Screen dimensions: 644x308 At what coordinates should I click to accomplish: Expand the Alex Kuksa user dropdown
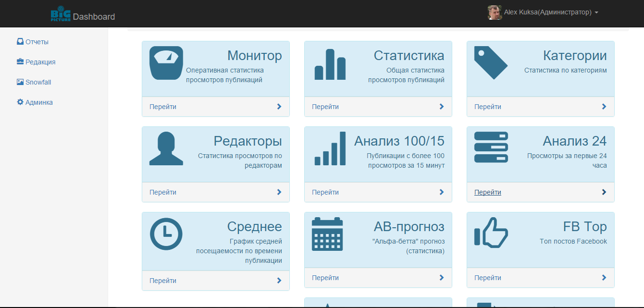pyautogui.click(x=551, y=12)
